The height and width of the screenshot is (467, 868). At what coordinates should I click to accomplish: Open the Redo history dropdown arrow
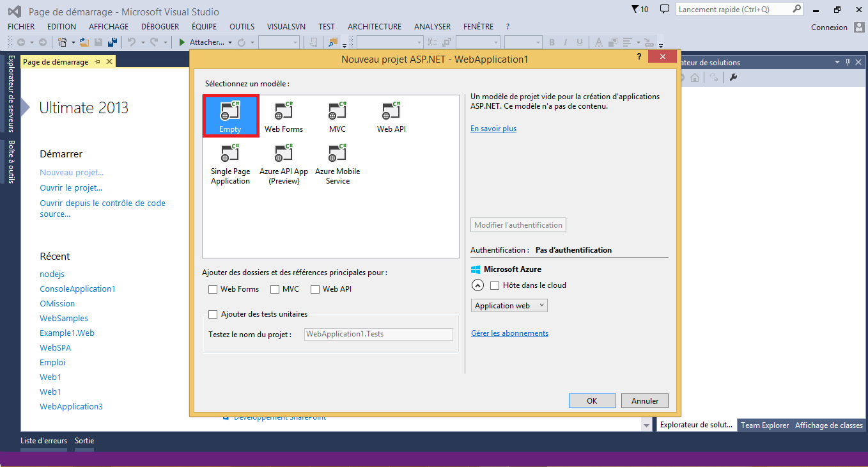(165, 43)
